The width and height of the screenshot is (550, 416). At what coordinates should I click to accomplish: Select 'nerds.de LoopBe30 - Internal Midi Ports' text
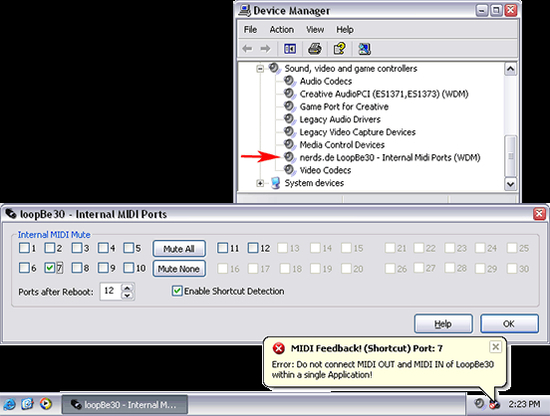click(x=375, y=157)
